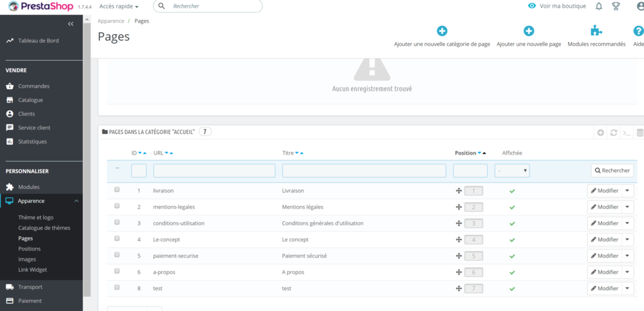
Task: Click the Clients person icon in sidebar
Action: pyautogui.click(x=10, y=114)
